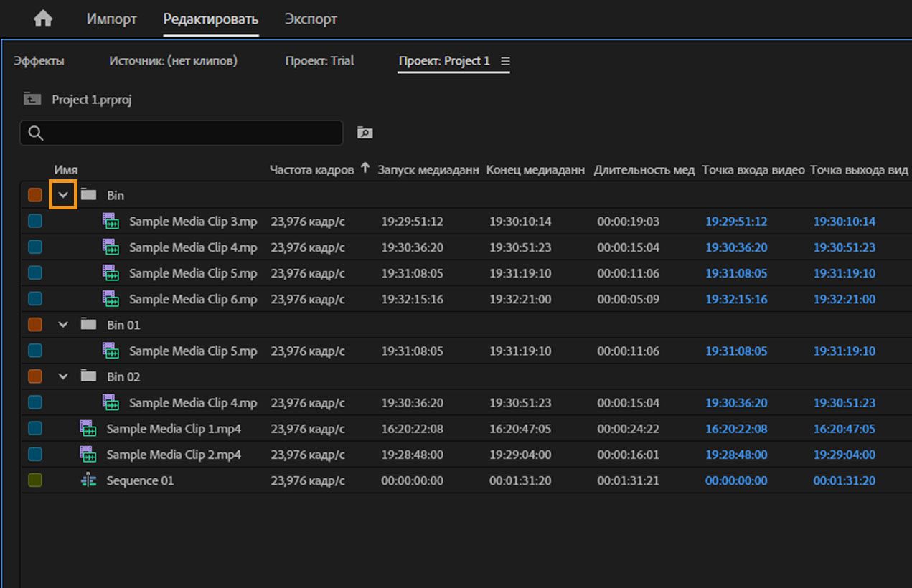
Task: Click the Имя column header
Action: [66, 170]
